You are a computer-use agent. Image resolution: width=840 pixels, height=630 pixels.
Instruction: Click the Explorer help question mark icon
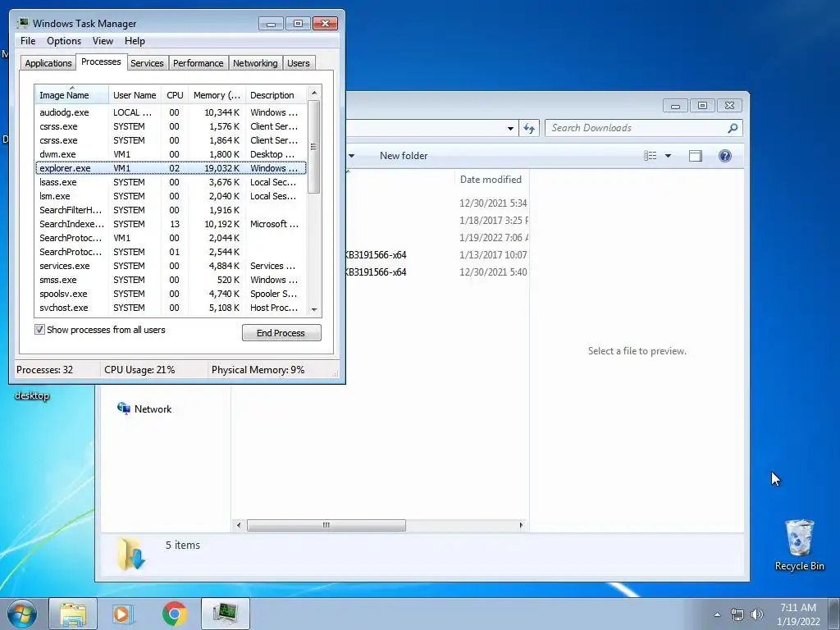[x=725, y=156]
